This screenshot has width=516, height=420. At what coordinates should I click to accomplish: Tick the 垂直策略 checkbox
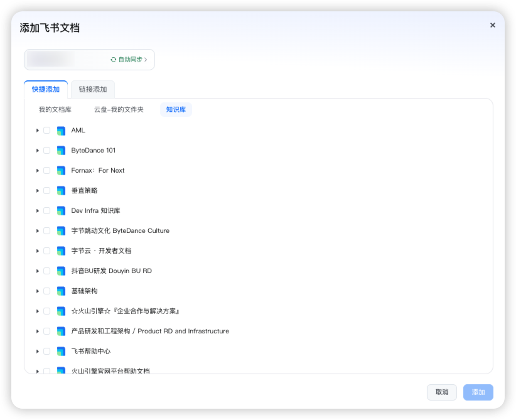pos(47,191)
